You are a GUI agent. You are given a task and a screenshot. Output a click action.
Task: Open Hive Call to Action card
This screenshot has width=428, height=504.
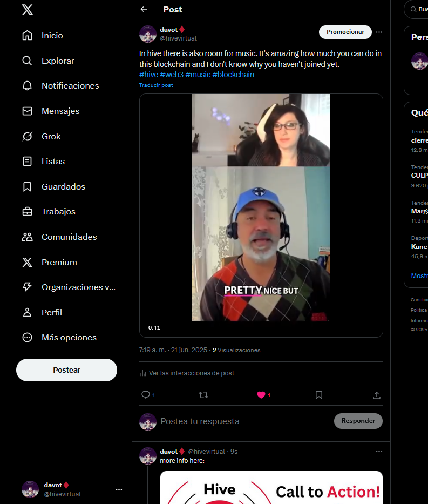coord(271,488)
